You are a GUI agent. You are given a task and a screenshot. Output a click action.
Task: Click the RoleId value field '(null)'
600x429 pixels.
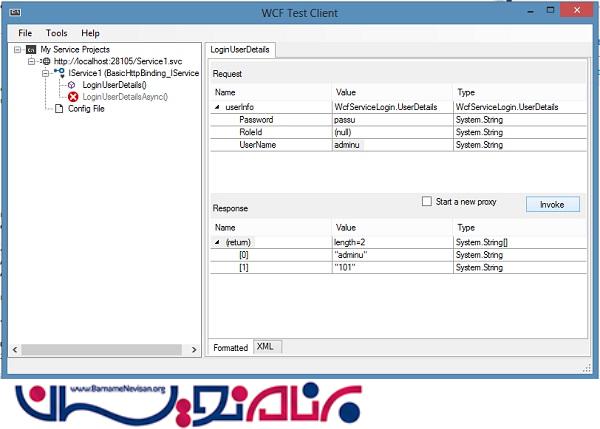click(392, 132)
